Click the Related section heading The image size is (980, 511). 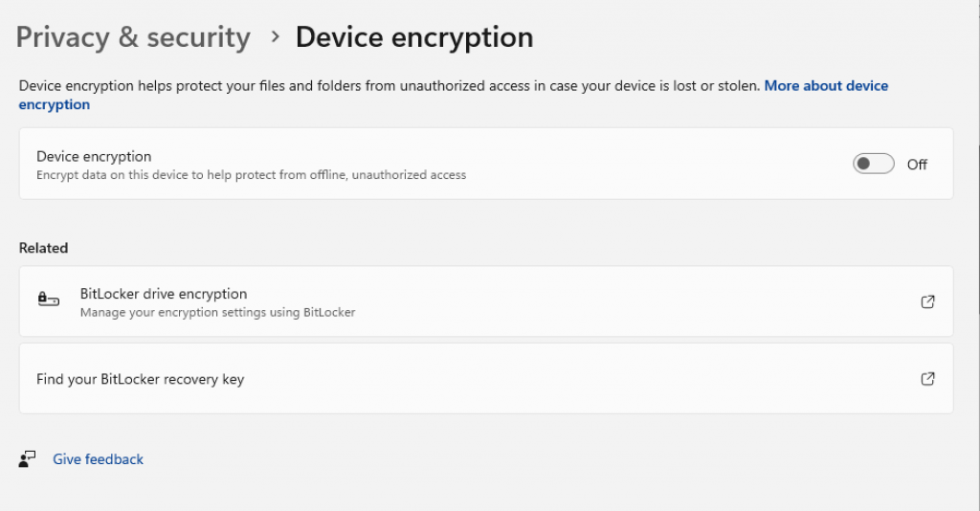(x=43, y=248)
